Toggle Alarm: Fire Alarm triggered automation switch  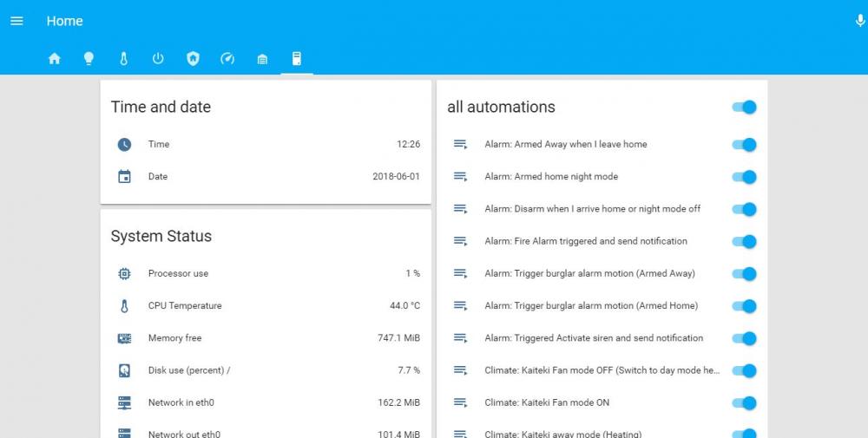(745, 241)
